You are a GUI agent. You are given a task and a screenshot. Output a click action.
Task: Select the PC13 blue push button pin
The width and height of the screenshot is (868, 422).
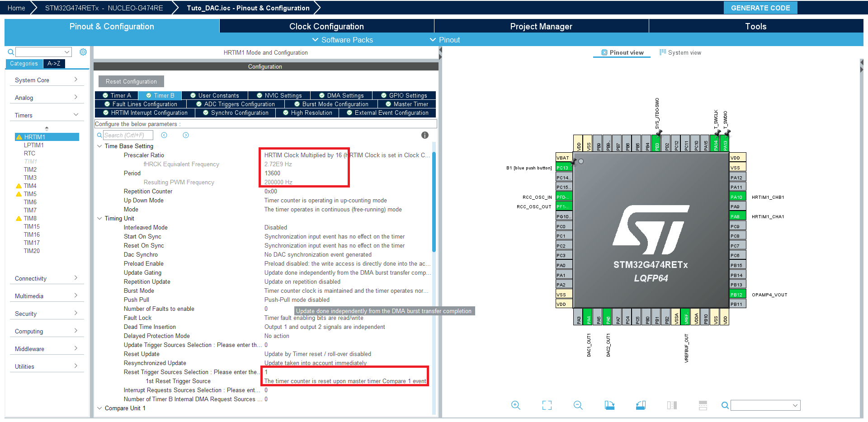pyautogui.click(x=564, y=168)
